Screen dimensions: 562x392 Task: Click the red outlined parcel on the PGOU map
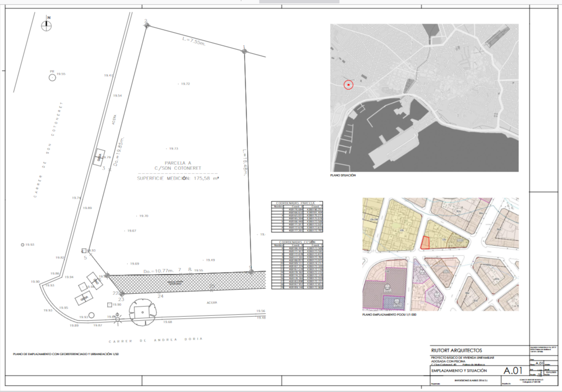pos(425,243)
